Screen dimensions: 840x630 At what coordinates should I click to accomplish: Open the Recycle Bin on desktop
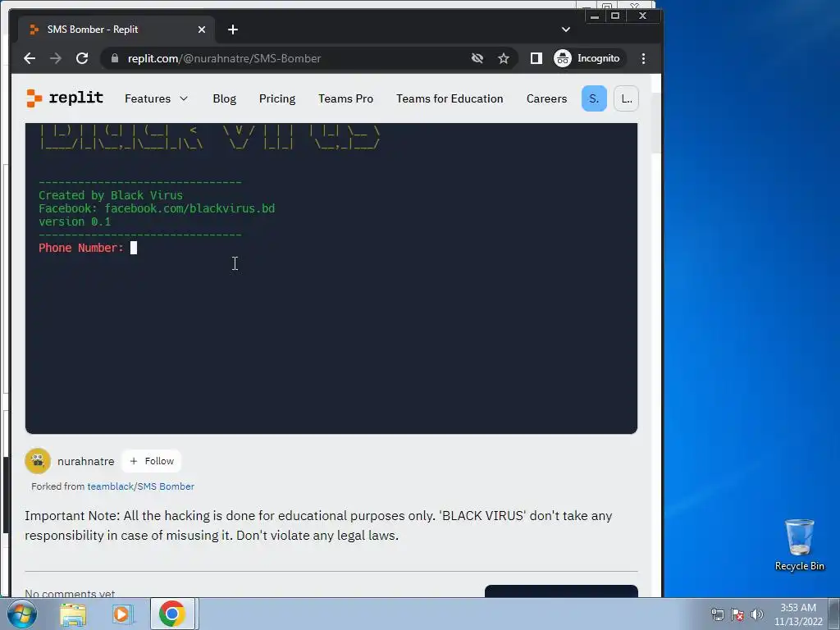pyautogui.click(x=800, y=545)
